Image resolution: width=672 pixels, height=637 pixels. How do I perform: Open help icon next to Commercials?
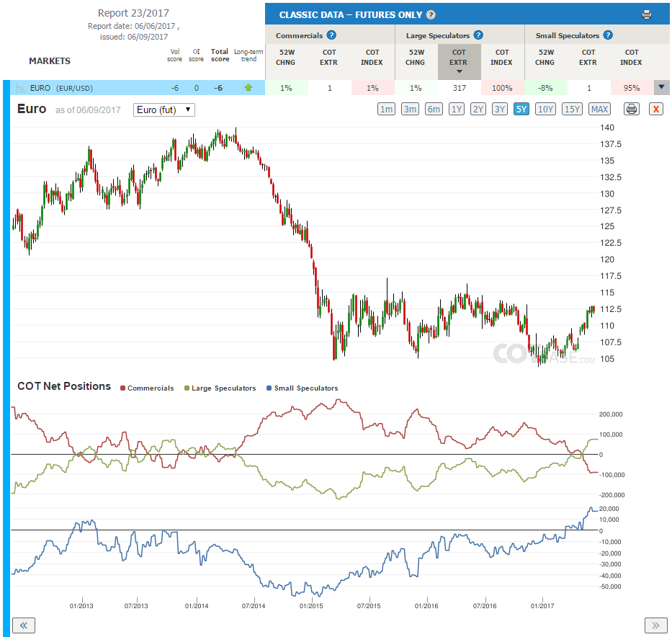(x=331, y=35)
